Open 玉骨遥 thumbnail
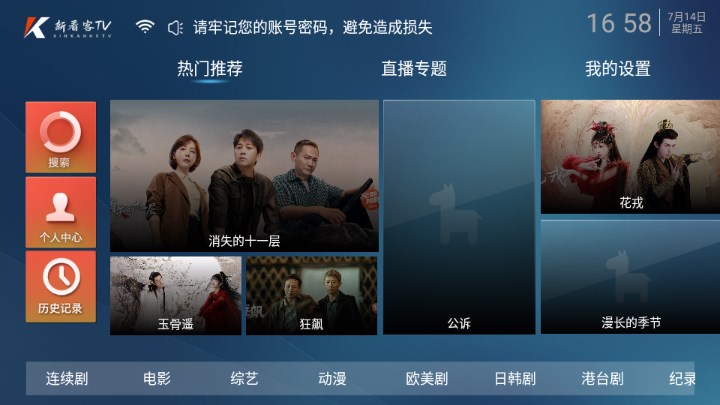Screen dimensions: 720x405 click(175, 295)
